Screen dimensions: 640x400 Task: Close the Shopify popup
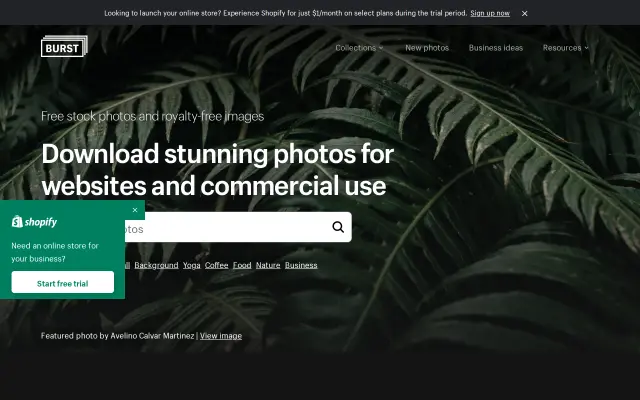point(135,210)
